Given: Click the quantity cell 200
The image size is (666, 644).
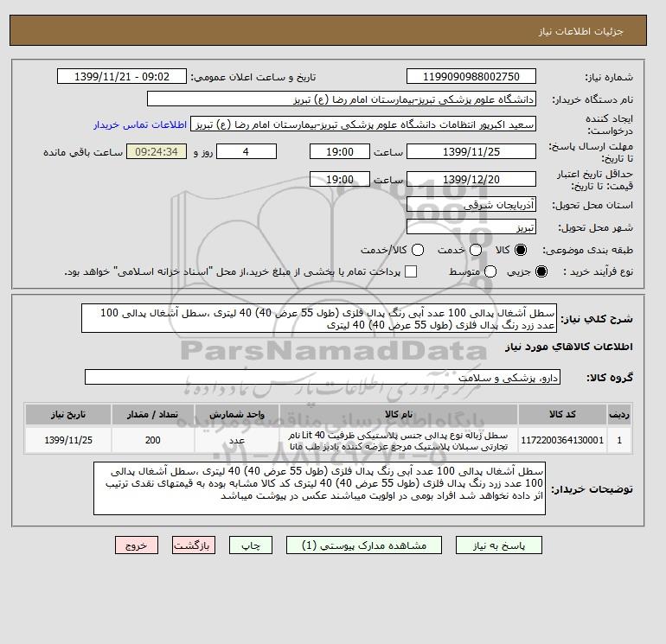Looking at the screenshot, I should tap(153, 440).
